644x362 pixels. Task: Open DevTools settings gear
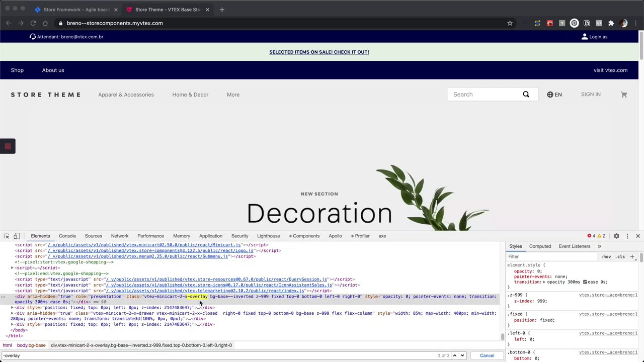pyautogui.click(x=616, y=236)
